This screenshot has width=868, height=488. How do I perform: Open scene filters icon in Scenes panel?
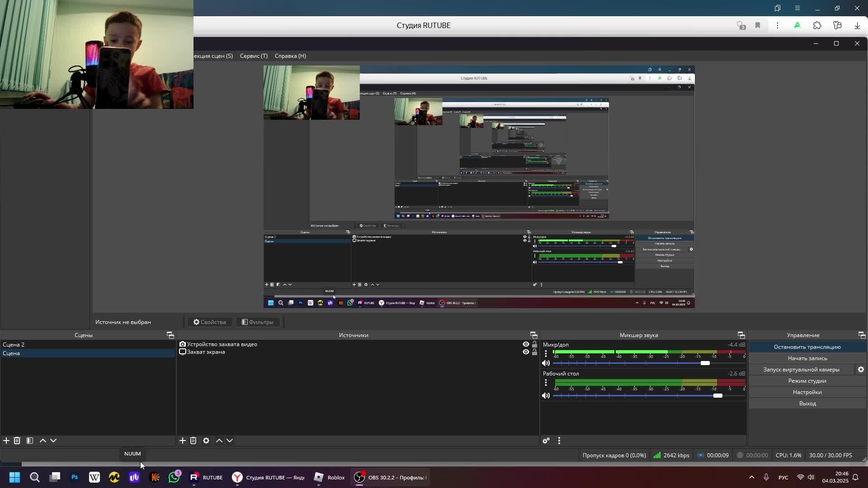coord(30,441)
